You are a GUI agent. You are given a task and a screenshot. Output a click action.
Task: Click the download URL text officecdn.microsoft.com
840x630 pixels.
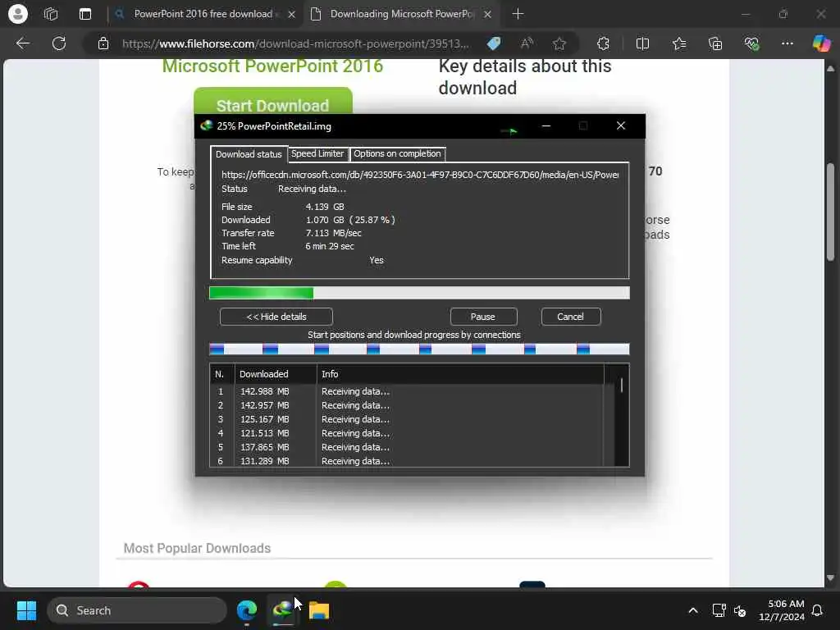(x=420, y=175)
